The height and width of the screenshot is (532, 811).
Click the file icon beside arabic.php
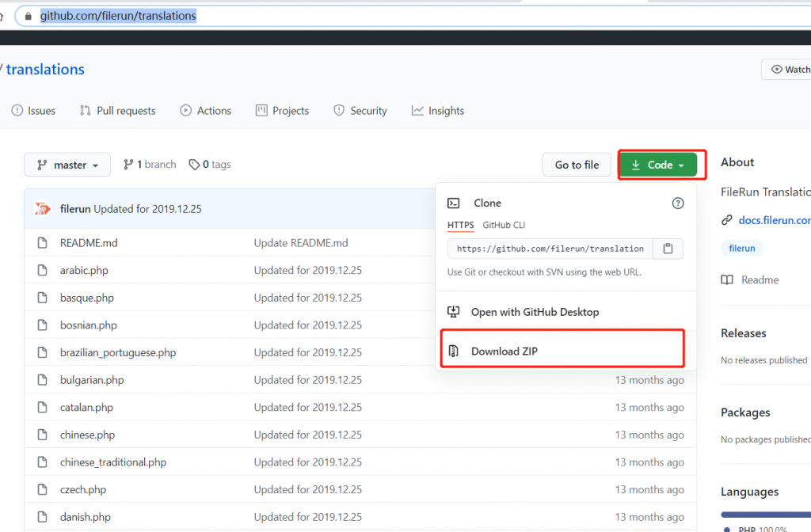43,271
